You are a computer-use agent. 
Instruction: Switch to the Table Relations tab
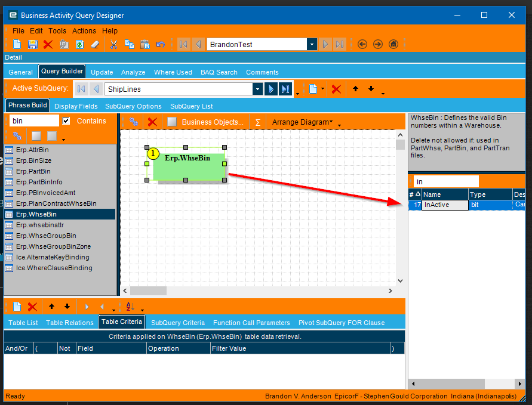69,323
